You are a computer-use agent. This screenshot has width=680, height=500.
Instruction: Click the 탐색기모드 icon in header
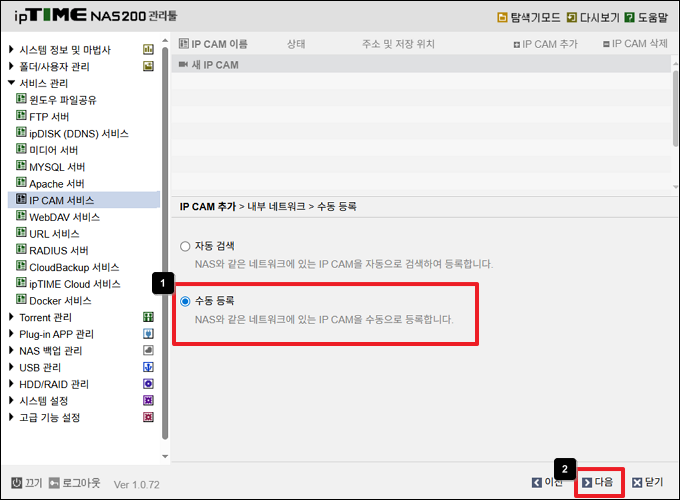point(503,18)
